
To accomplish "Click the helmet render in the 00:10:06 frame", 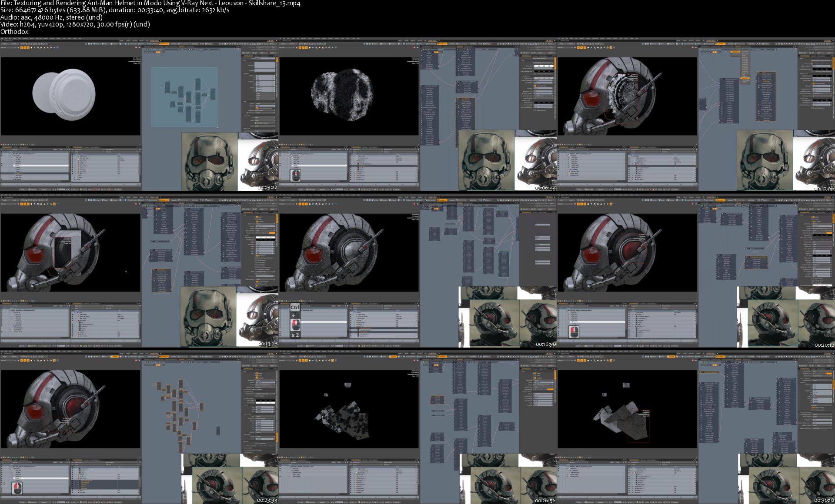I will [x=610, y=96].
